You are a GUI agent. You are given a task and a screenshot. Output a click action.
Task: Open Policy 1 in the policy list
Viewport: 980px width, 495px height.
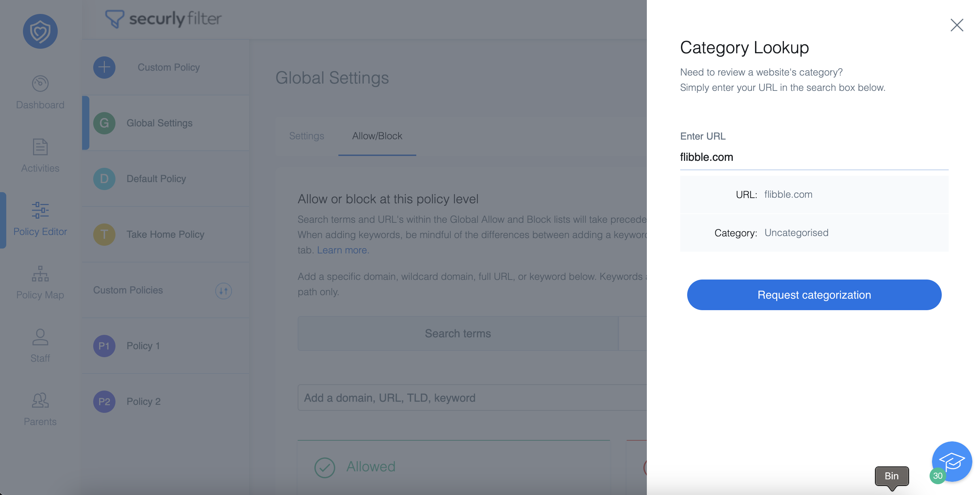click(x=166, y=346)
